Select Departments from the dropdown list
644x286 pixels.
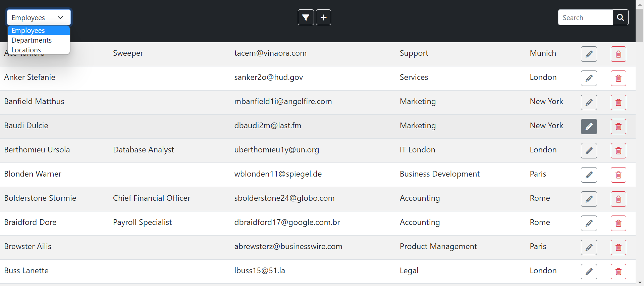pyautogui.click(x=32, y=40)
